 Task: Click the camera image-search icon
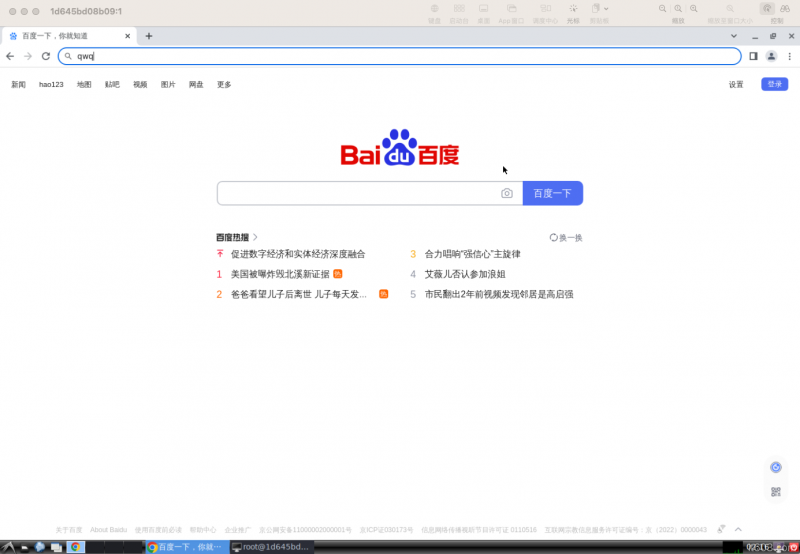coord(507,193)
